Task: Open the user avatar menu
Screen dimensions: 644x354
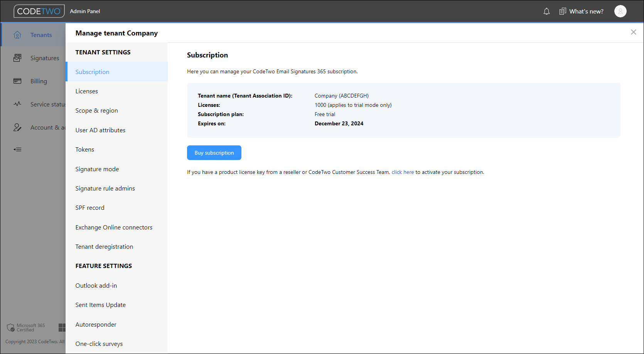Action: coord(620,11)
